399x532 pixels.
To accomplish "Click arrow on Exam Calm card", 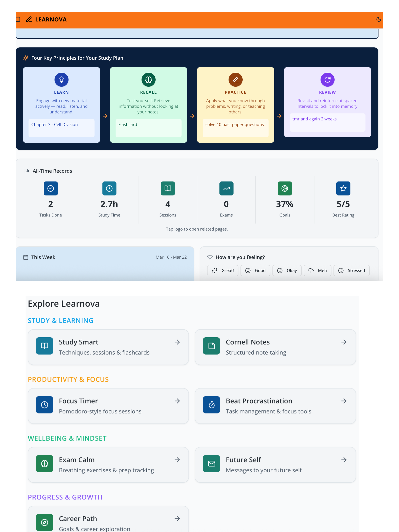I will pyautogui.click(x=177, y=460).
